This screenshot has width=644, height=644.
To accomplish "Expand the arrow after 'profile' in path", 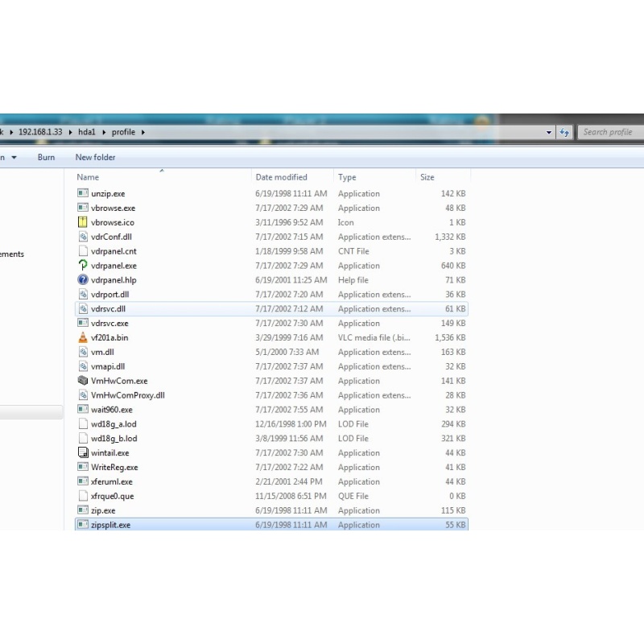I will [x=143, y=132].
